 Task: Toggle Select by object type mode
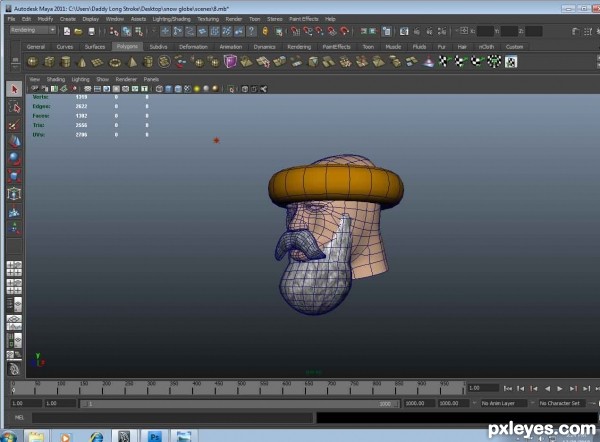[126, 31]
